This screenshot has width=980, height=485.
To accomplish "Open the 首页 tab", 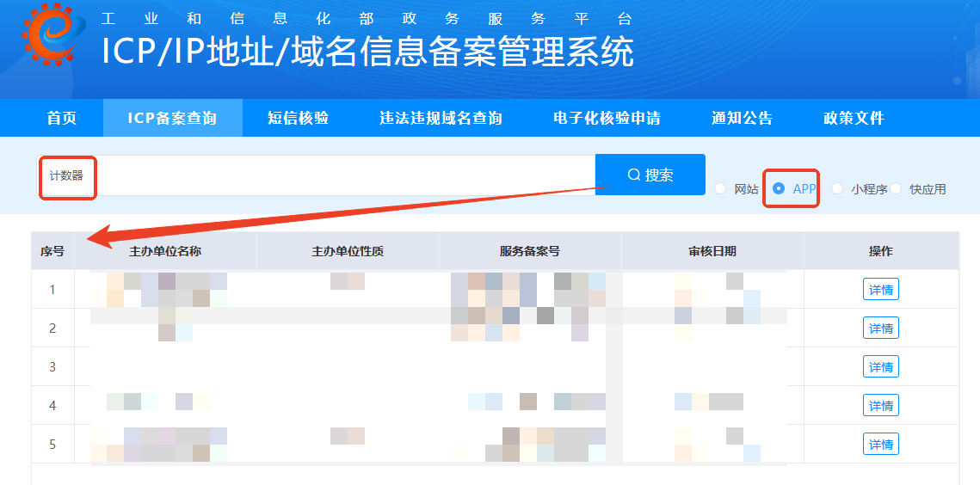I will coord(62,118).
